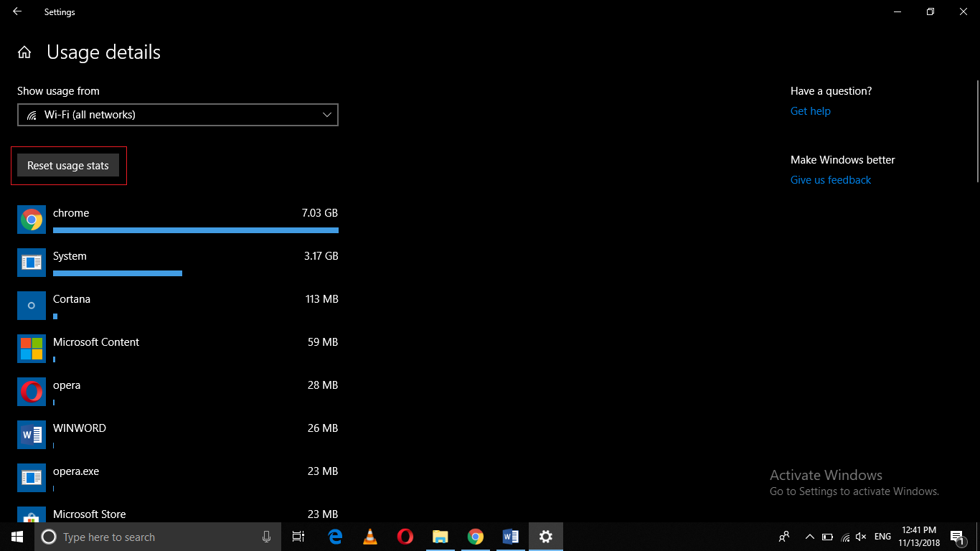Click the chrome usage bar at 7.03 GB
980x551 pixels.
196,230
